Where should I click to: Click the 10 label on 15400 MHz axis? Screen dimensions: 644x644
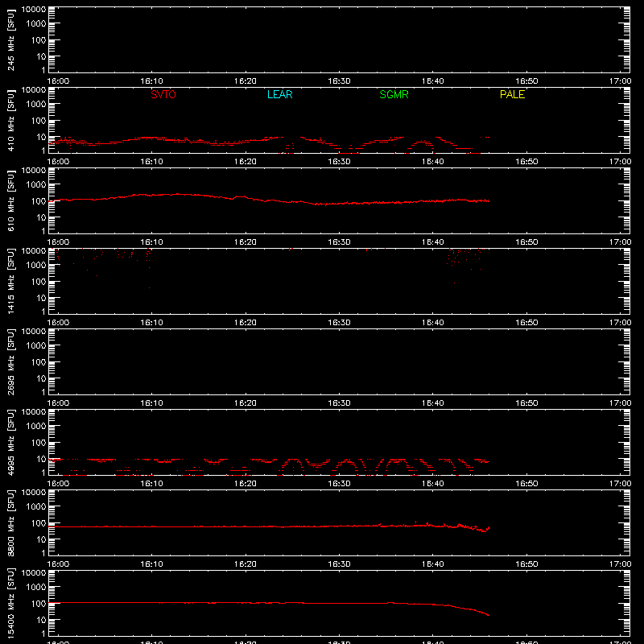41,620
